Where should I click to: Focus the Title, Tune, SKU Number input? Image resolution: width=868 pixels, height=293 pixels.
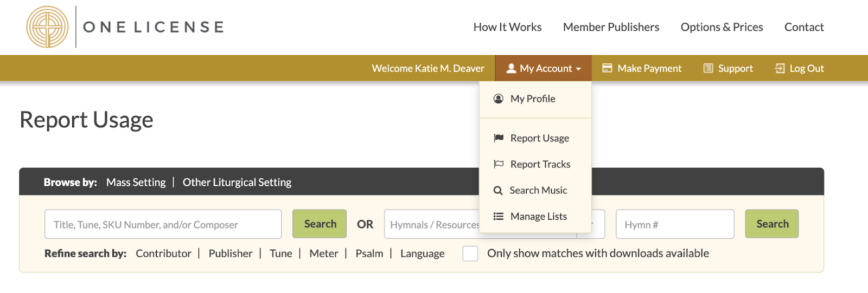click(163, 224)
